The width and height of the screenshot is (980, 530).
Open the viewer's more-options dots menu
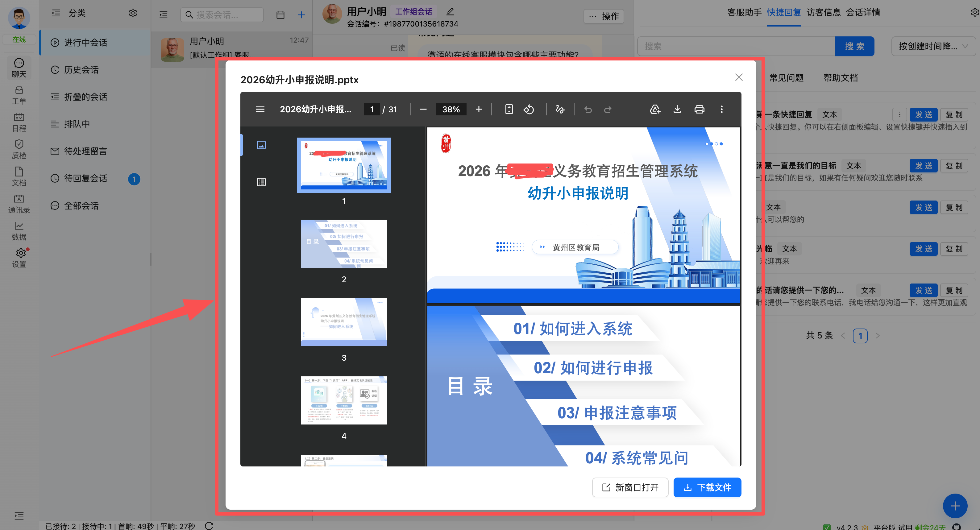click(x=721, y=109)
